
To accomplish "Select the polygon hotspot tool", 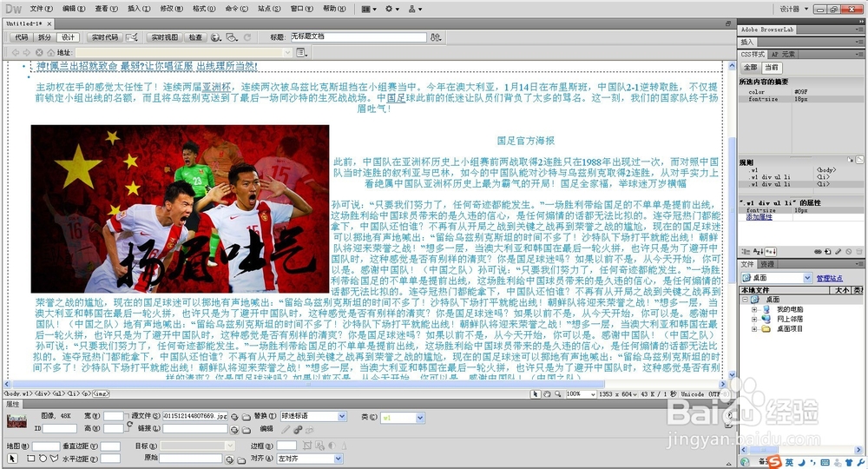I will 54,459.
